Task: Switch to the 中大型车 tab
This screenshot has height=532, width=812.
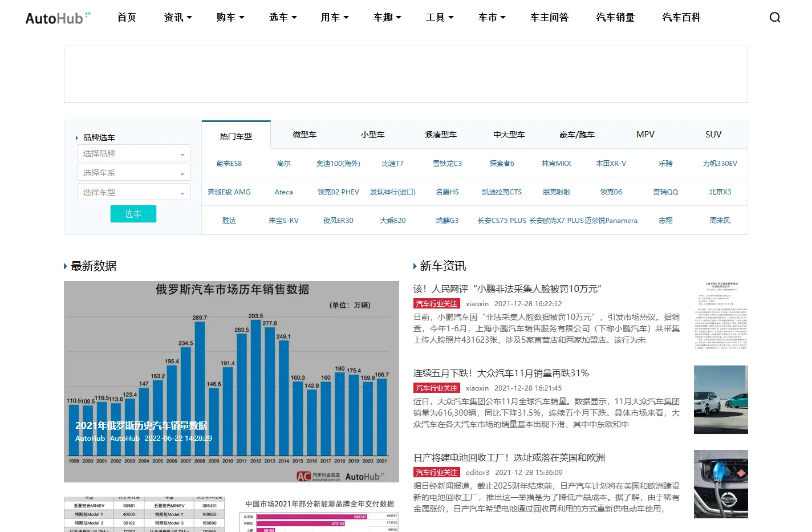Action: tap(509, 135)
